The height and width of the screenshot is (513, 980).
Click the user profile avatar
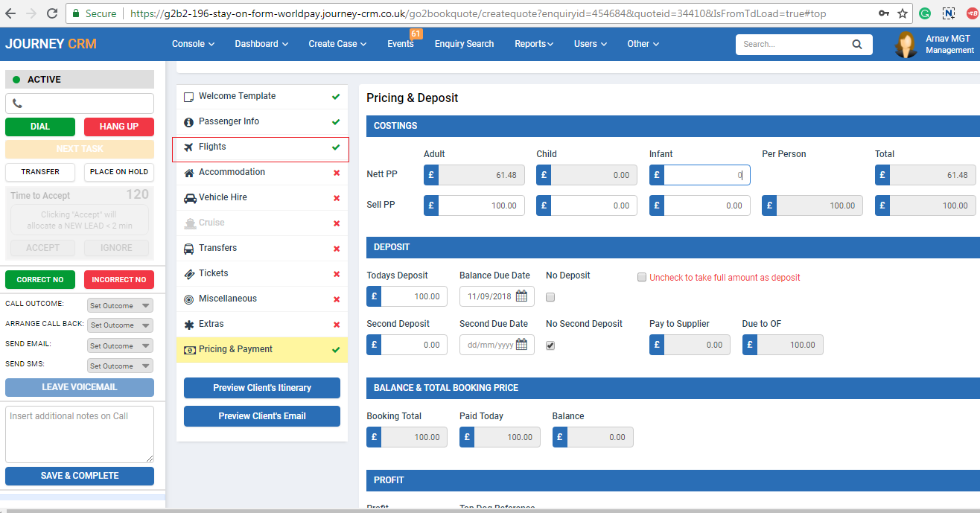(906, 45)
